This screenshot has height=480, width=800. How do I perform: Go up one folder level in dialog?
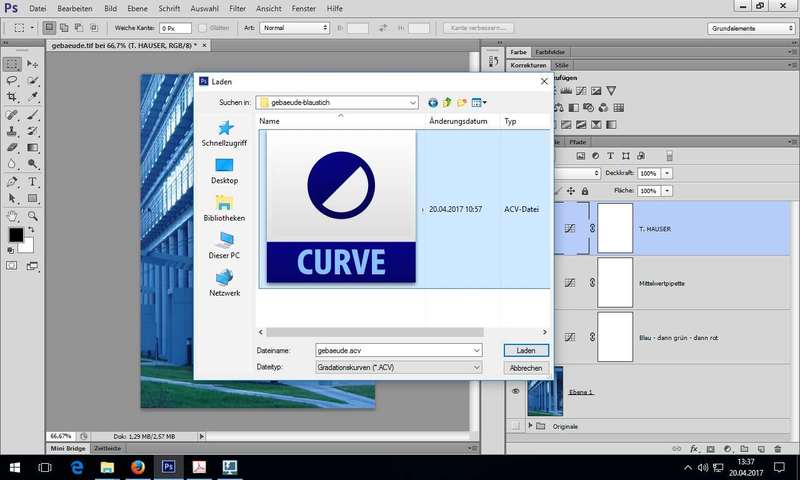(x=447, y=102)
